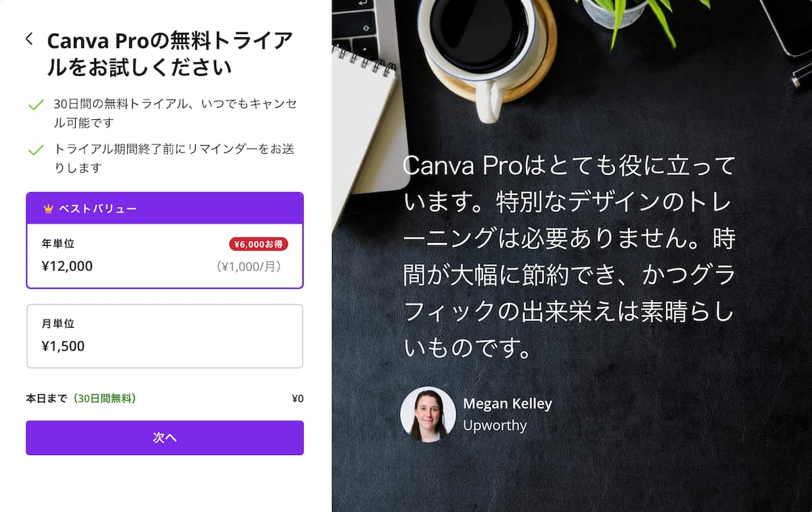Click the ベストバリュー purple header
Image resolution: width=812 pixels, height=512 pixels.
tap(164, 209)
